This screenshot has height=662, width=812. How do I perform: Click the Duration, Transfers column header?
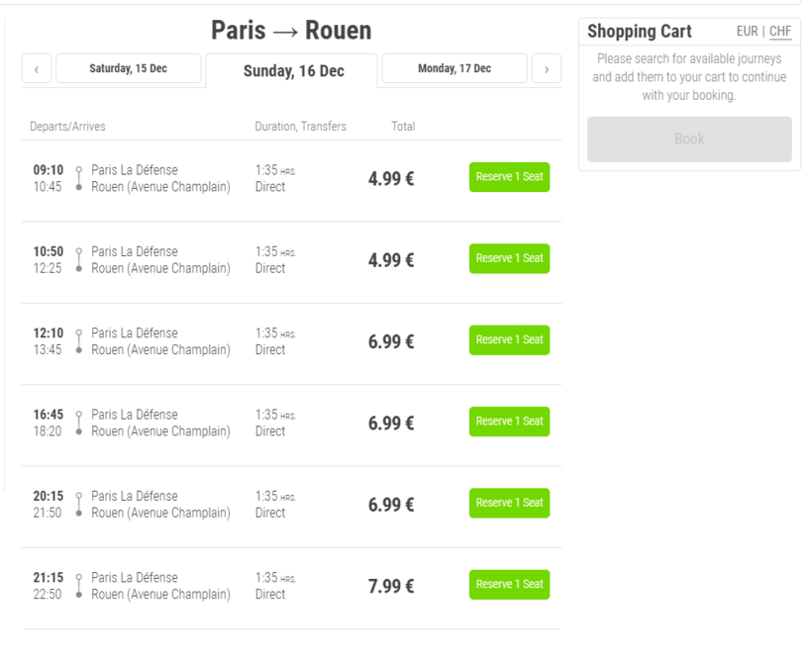click(x=300, y=127)
